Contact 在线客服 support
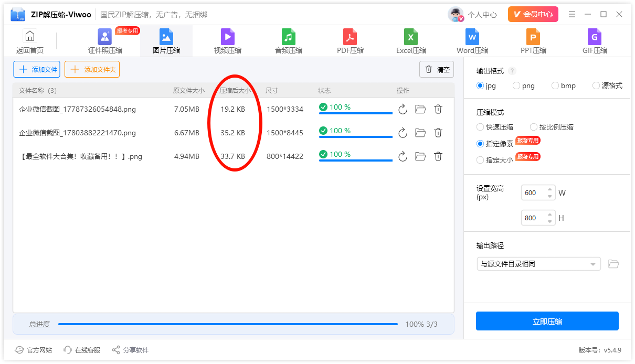635x364 pixels. (82, 350)
